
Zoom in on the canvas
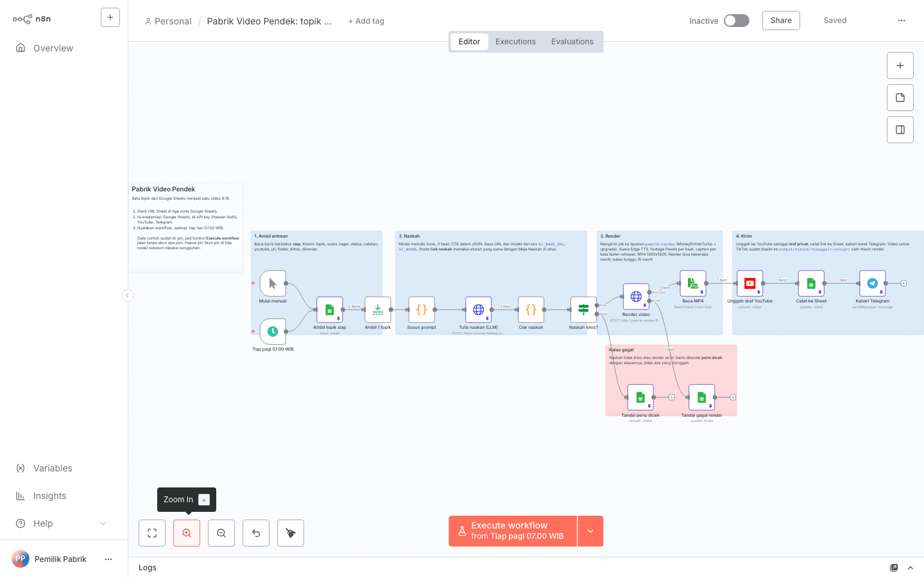[187, 533]
